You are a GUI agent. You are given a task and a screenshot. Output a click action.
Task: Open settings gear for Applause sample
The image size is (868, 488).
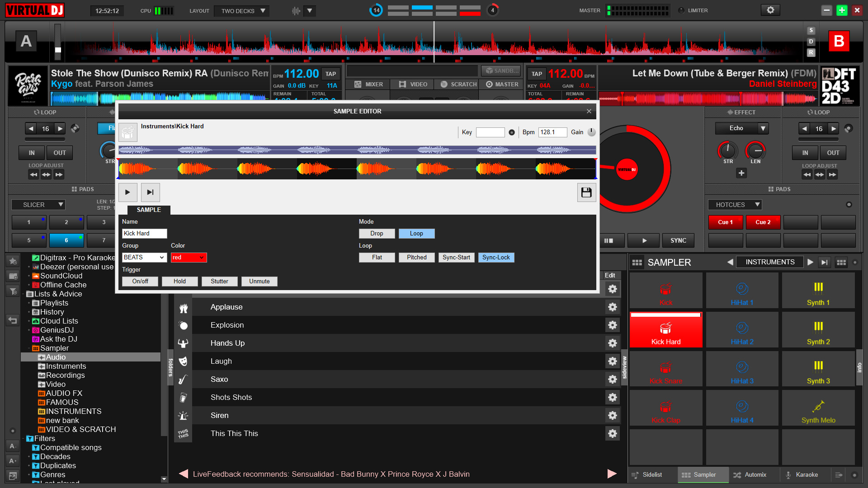[613, 307]
